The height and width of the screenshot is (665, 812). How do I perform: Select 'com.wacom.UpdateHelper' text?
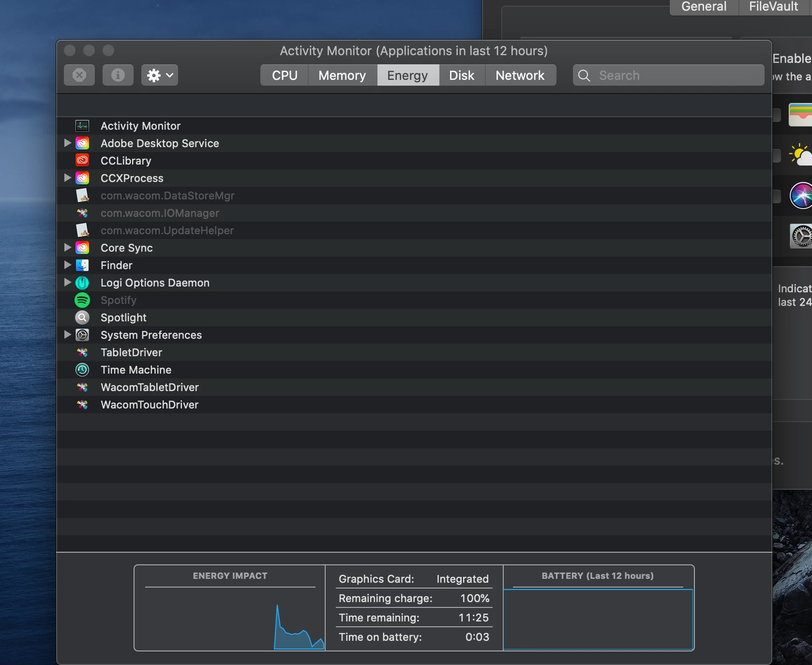pos(167,230)
